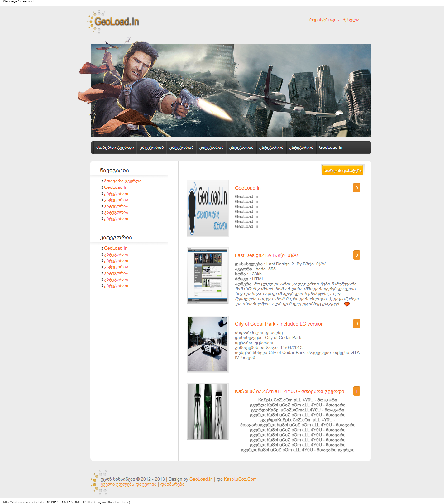
Task: Click the comment badge showing 1 on KaSpI post
Action: [x=356, y=391]
